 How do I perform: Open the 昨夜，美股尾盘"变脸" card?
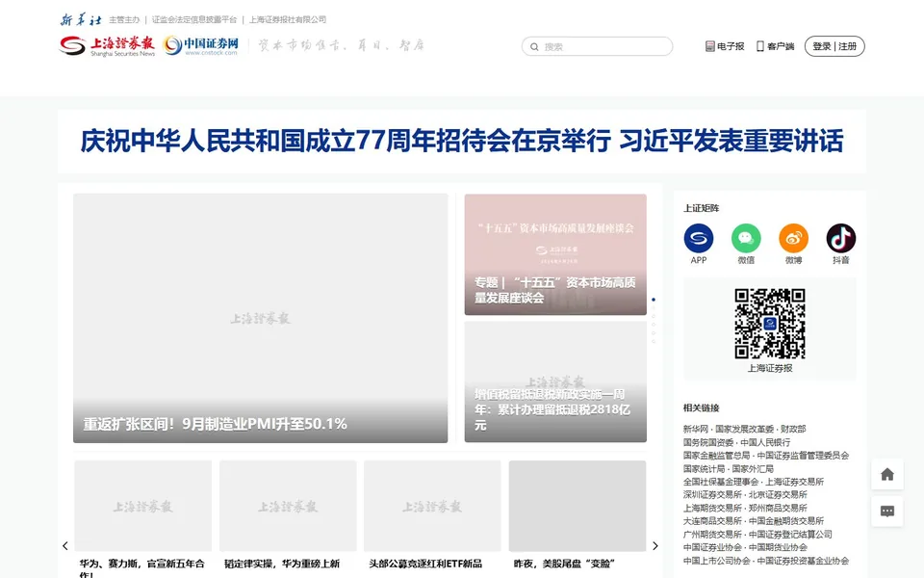click(x=577, y=516)
